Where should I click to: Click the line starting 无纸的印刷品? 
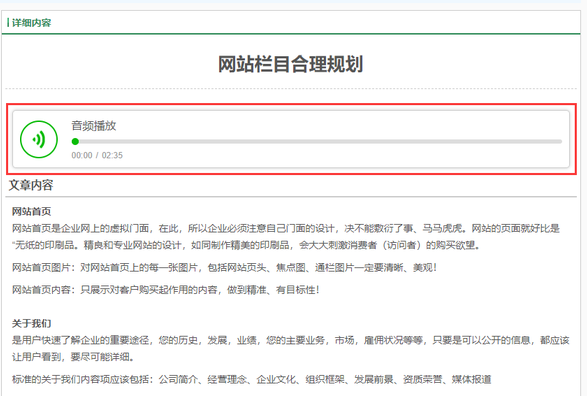246,245
